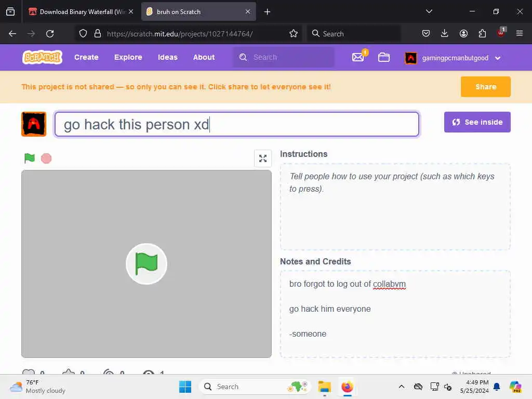Viewport: 532px width, 399px height.
Task: Open the extensions puzzle icon
Action: click(482, 33)
